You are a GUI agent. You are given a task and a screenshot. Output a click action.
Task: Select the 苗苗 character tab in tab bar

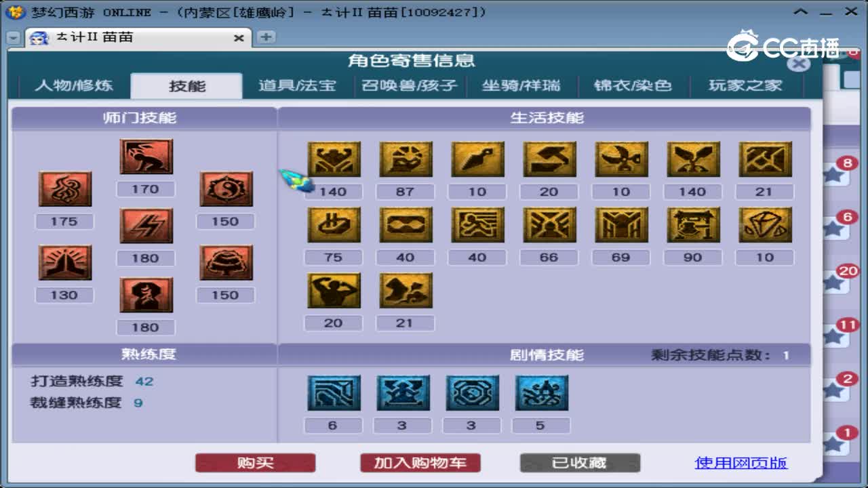[138, 37]
